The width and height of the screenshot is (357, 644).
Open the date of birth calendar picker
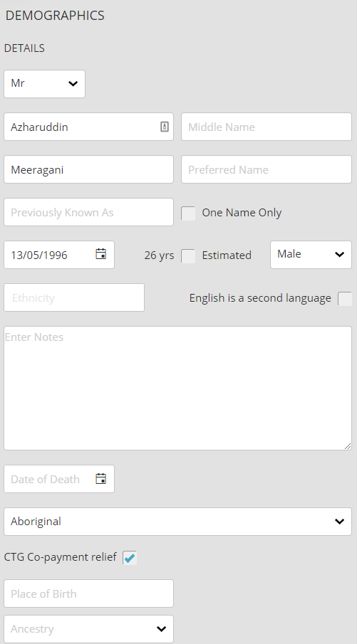(100, 254)
